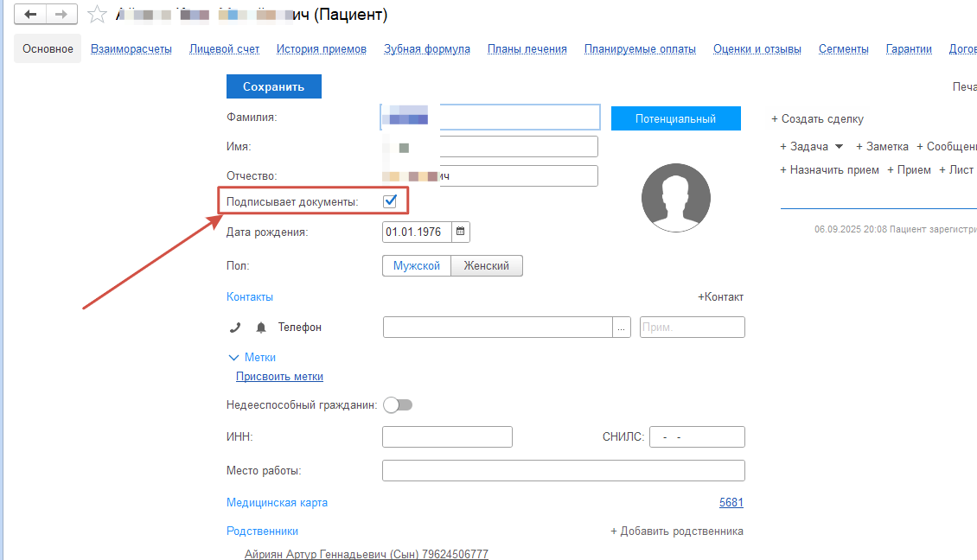This screenshot has height=560, width=977.
Task: Open the Оценки и отзывы tab
Action: 757,48
